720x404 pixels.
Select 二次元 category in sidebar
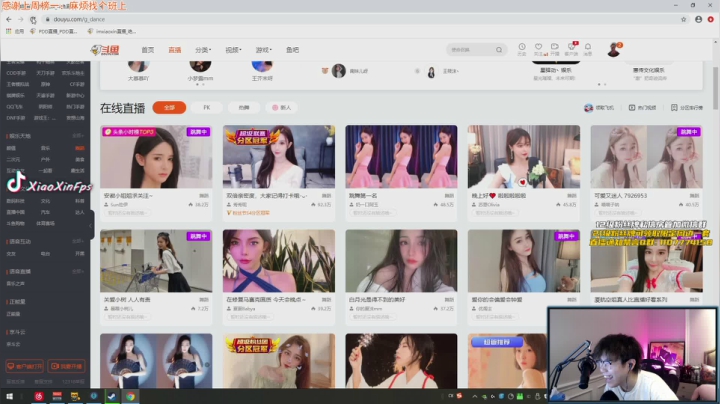pos(13,159)
